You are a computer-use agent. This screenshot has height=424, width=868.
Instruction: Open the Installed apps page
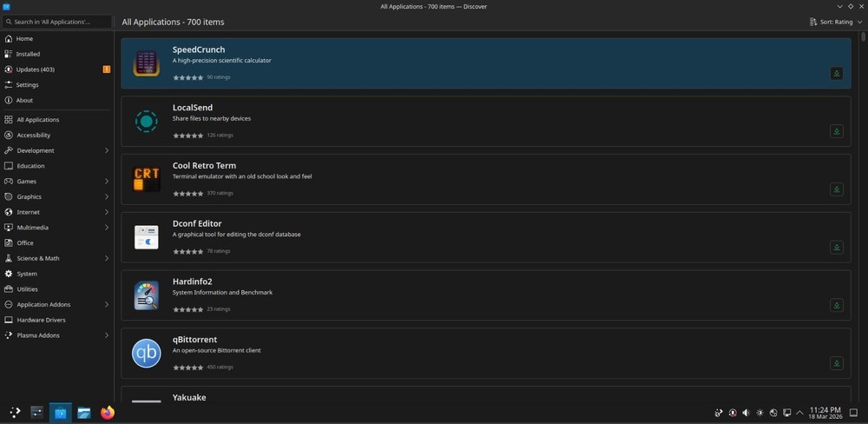57,55
